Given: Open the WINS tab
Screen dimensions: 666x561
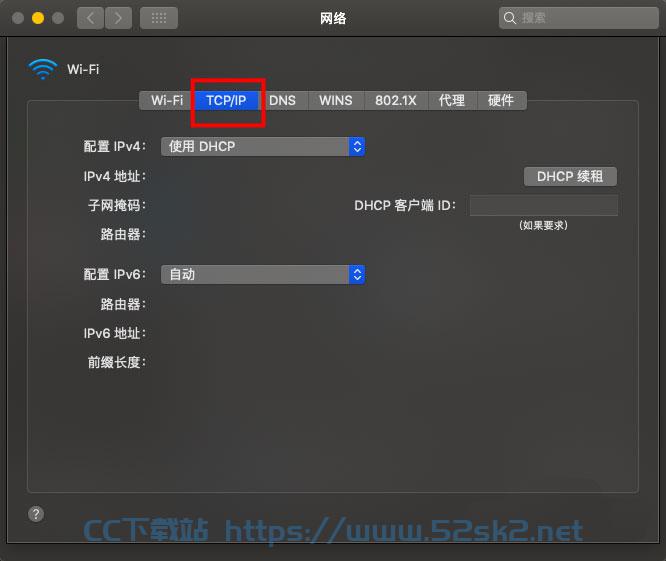Looking at the screenshot, I should click(336, 101).
